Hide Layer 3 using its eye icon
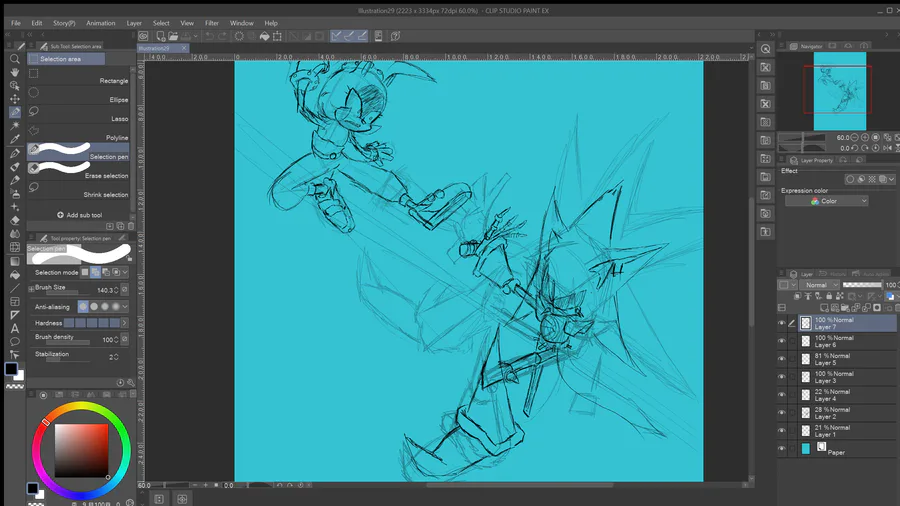 (781, 377)
